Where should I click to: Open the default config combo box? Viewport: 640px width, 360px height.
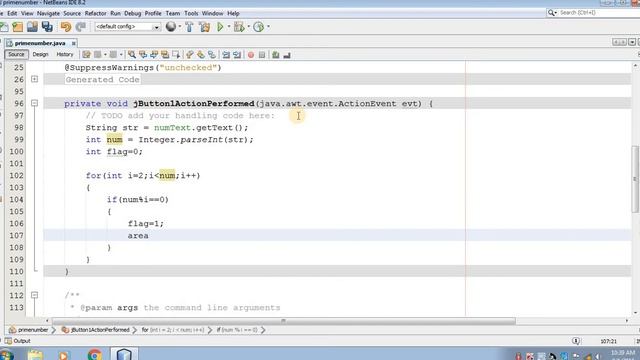(127, 27)
